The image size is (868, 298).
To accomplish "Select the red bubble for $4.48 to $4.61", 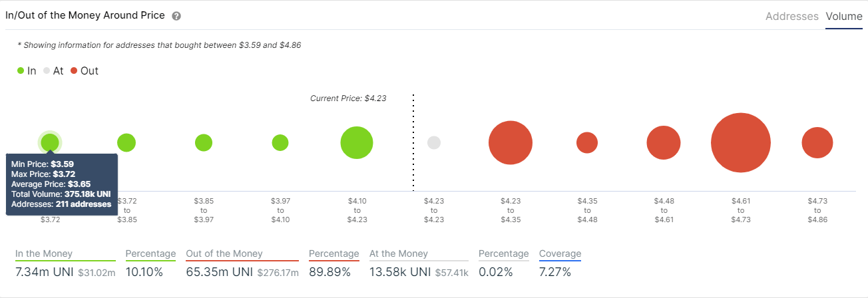I will 664,142.
